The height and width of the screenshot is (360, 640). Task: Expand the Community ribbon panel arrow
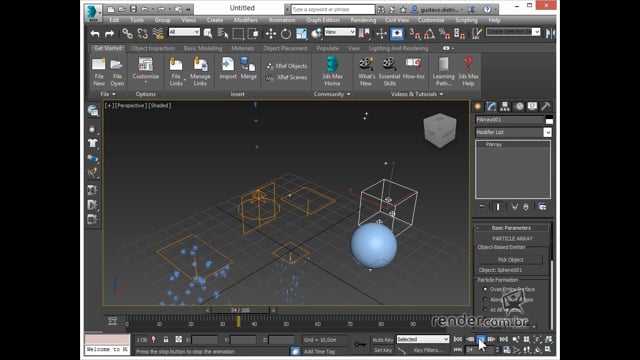tap(348, 94)
